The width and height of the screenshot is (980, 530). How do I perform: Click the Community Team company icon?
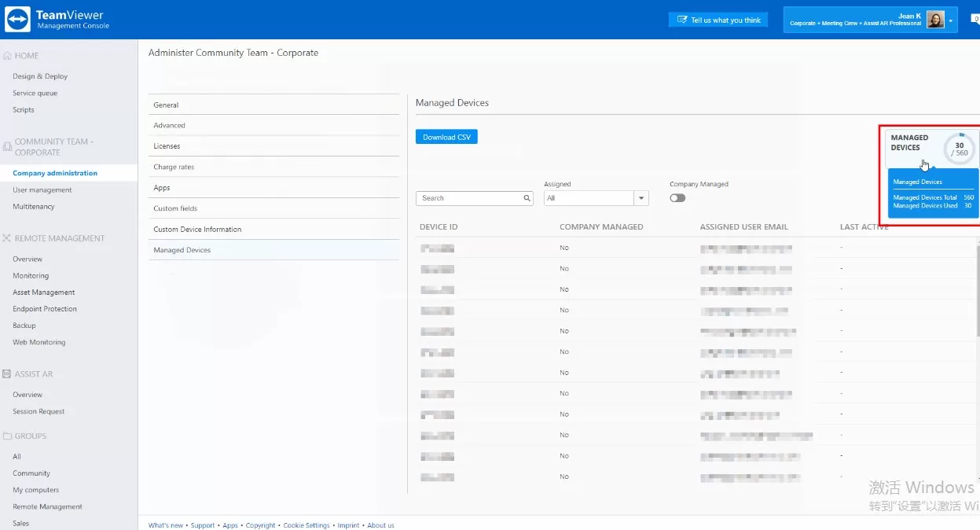pos(7,147)
